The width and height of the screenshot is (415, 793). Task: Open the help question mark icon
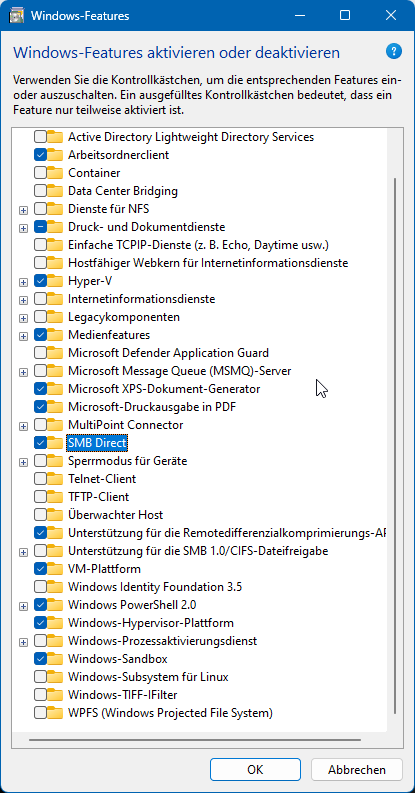393,51
